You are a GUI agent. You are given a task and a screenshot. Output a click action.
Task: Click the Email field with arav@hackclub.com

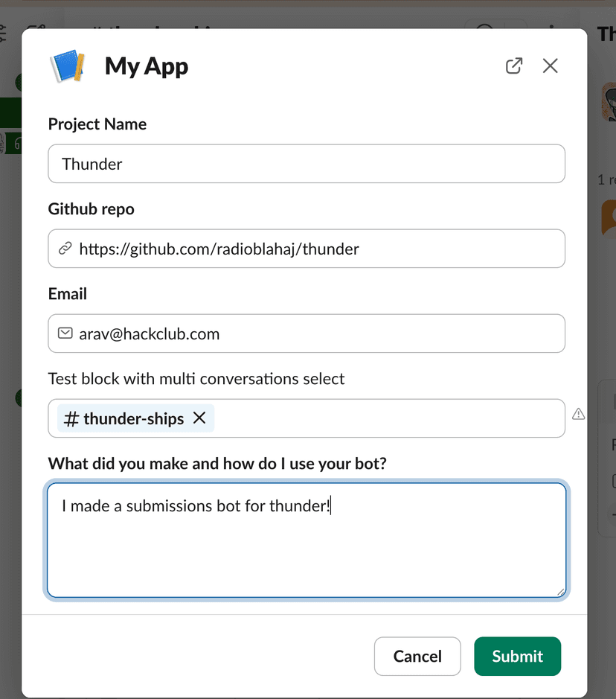click(320, 333)
